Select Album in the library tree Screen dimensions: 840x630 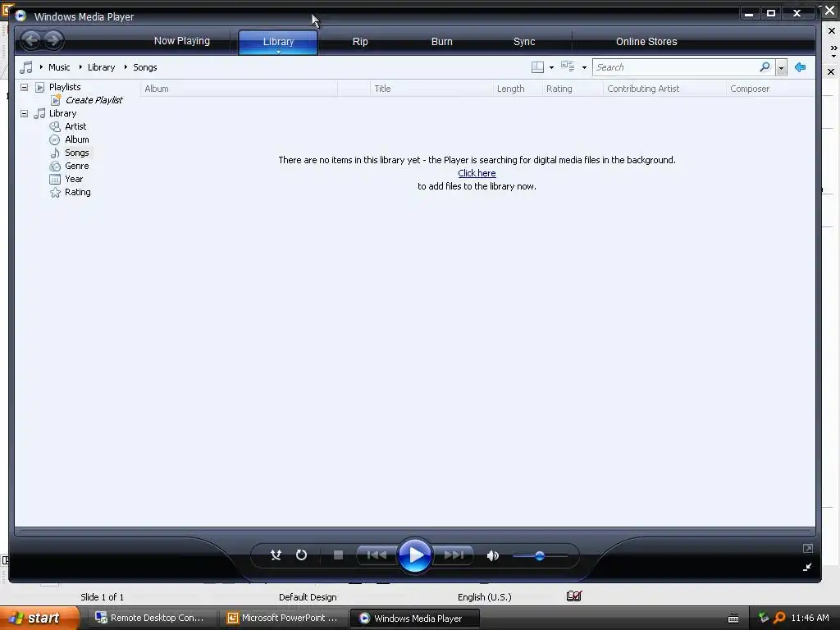(76, 139)
